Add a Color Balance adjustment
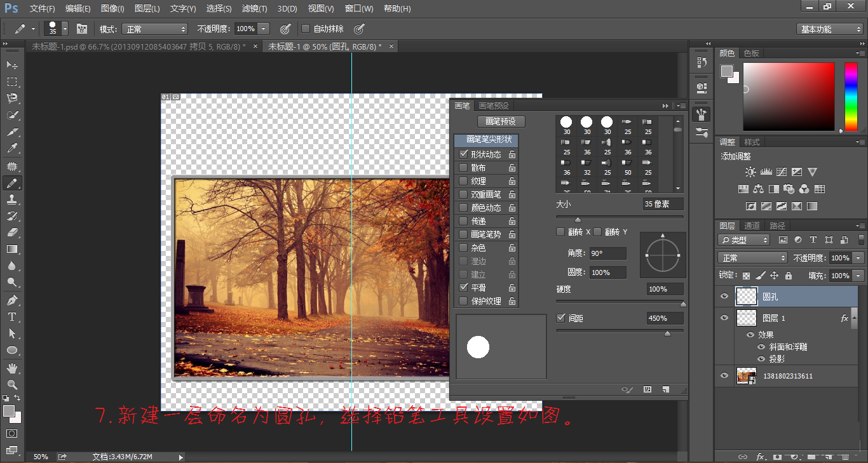The image size is (868, 463). pyautogui.click(x=758, y=189)
